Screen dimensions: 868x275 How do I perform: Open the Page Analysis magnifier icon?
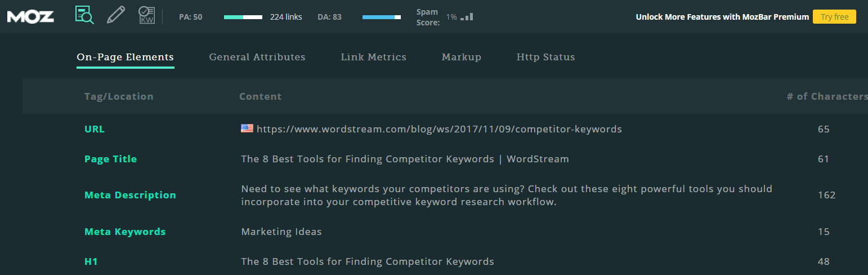coord(84,15)
